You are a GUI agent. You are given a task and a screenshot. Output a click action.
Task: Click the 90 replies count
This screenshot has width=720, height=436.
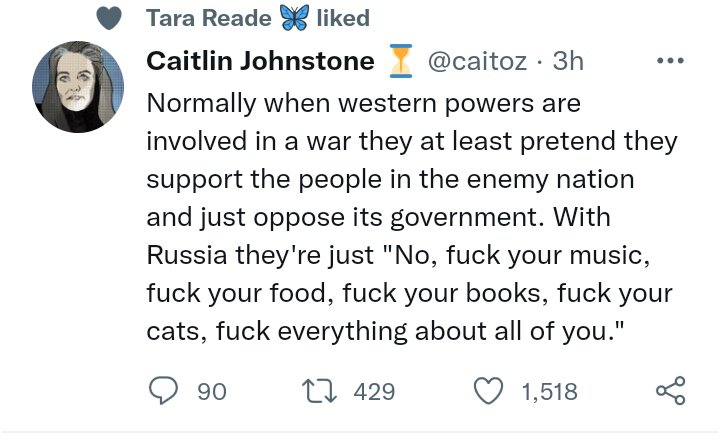[212, 391]
